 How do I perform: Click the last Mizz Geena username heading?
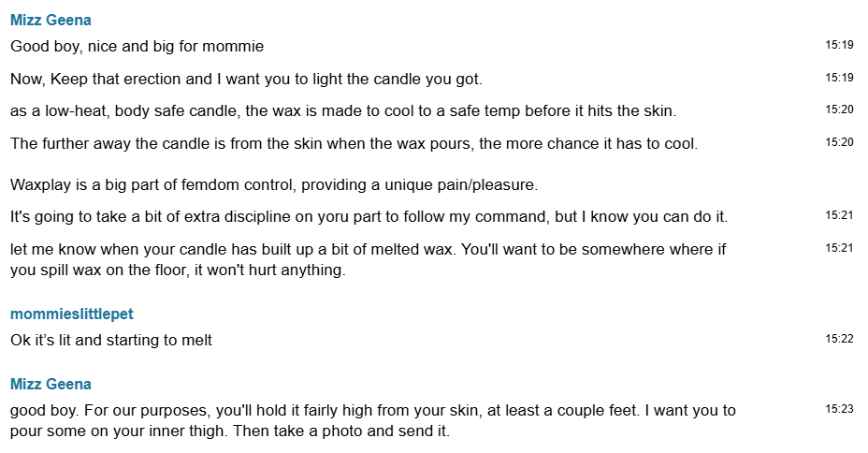pyautogui.click(x=51, y=385)
